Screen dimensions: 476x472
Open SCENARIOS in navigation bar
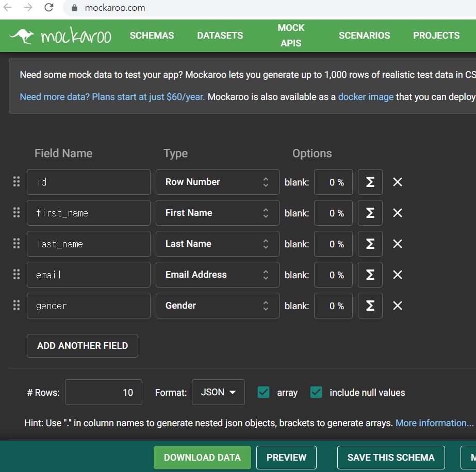click(x=364, y=36)
